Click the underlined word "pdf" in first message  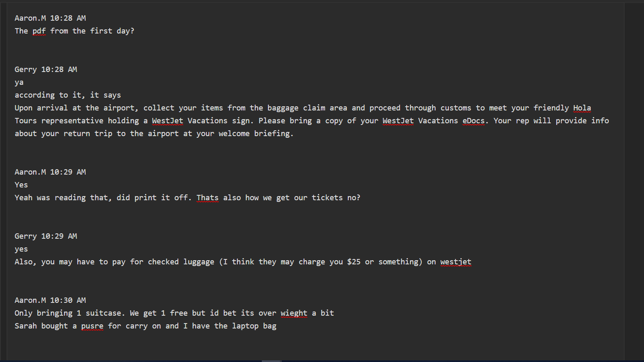39,31
